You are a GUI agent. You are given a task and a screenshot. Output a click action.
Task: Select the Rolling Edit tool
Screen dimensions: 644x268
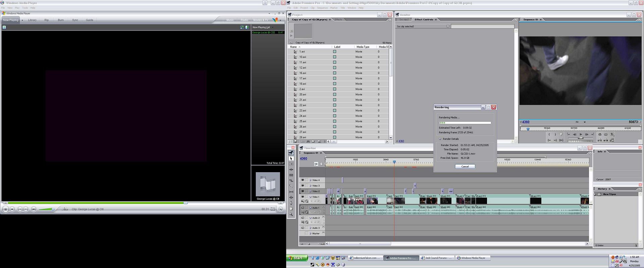pyautogui.click(x=291, y=175)
